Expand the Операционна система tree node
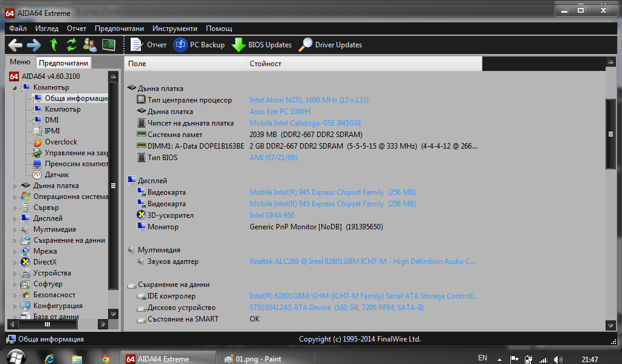The height and width of the screenshot is (364, 622). pyautogui.click(x=15, y=197)
